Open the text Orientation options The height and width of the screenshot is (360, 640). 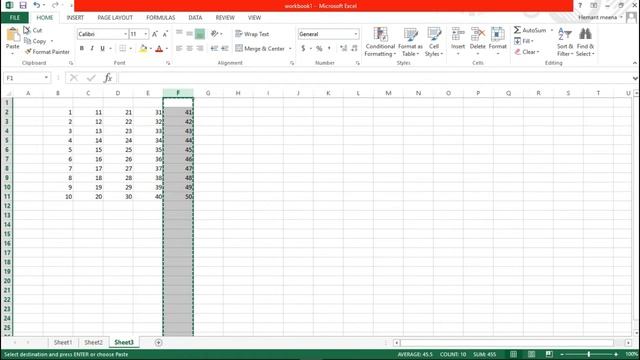pyautogui.click(x=216, y=34)
